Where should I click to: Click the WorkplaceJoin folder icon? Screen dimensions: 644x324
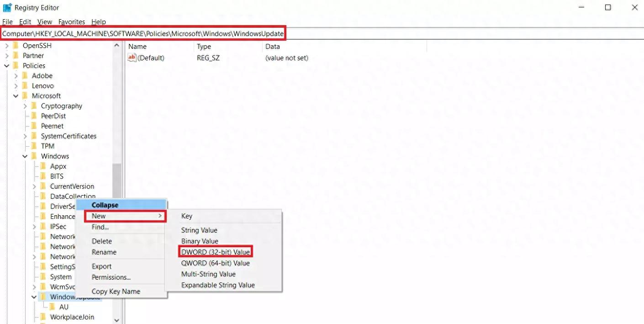pyautogui.click(x=43, y=317)
